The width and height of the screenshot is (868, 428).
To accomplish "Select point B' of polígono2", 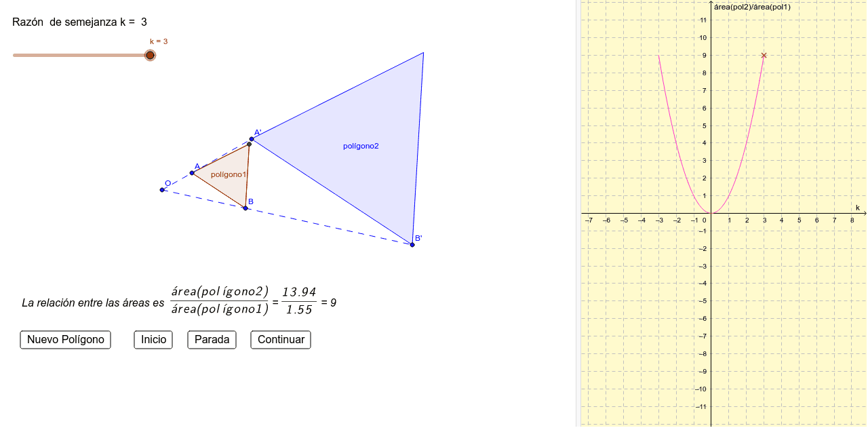I will tap(412, 245).
